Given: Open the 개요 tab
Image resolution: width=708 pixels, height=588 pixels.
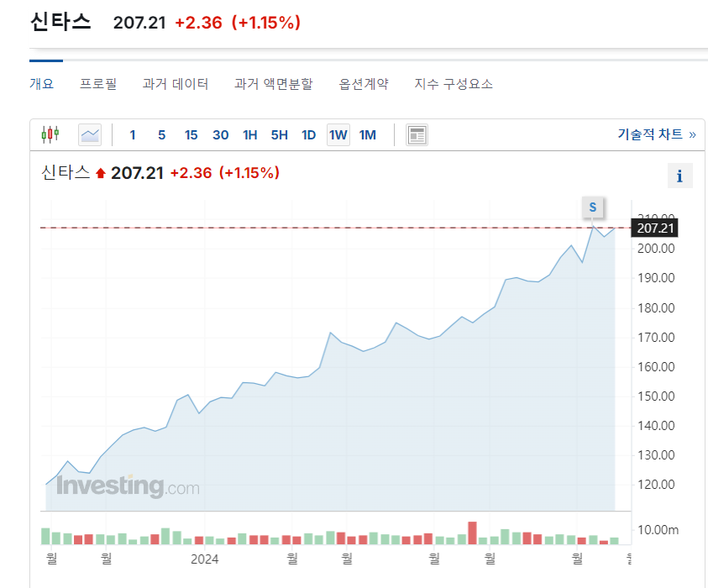Looking at the screenshot, I should [x=41, y=84].
